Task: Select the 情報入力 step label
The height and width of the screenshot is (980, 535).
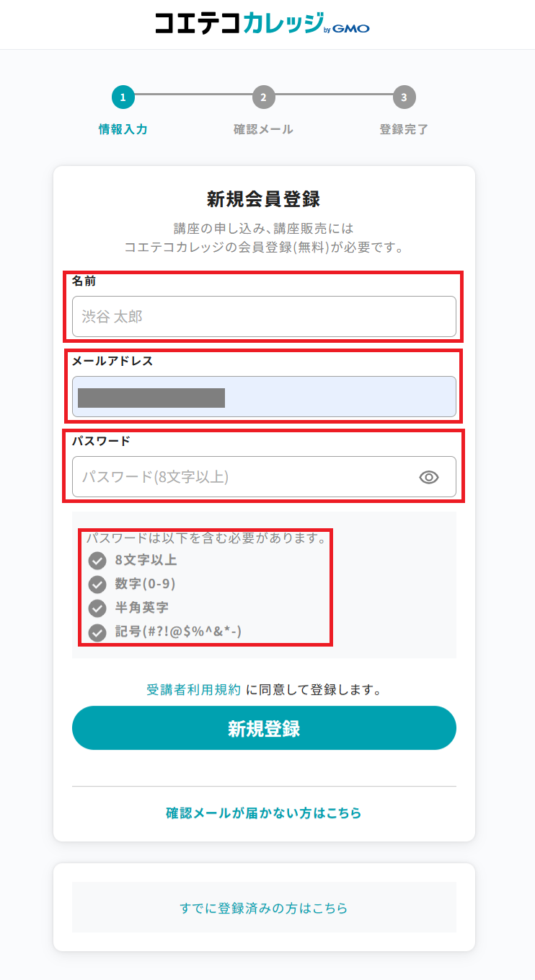Action: pyautogui.click(x=123, y=130)
